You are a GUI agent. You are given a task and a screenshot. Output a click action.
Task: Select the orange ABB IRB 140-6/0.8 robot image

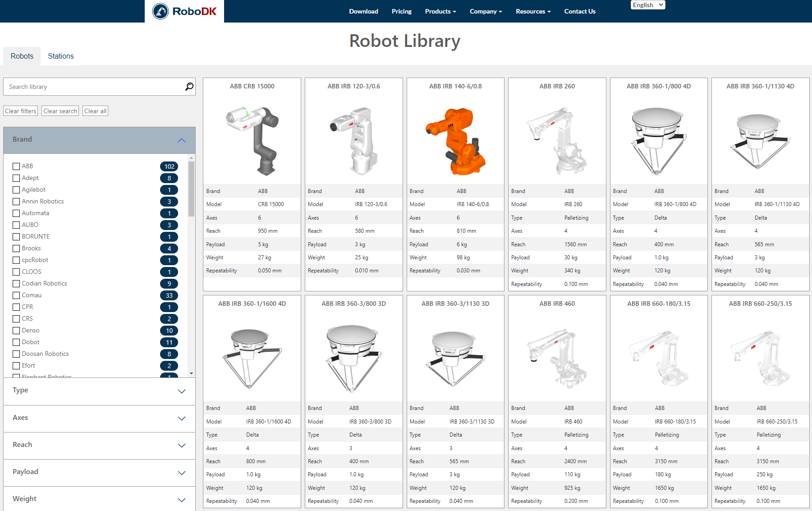point(455,141)
